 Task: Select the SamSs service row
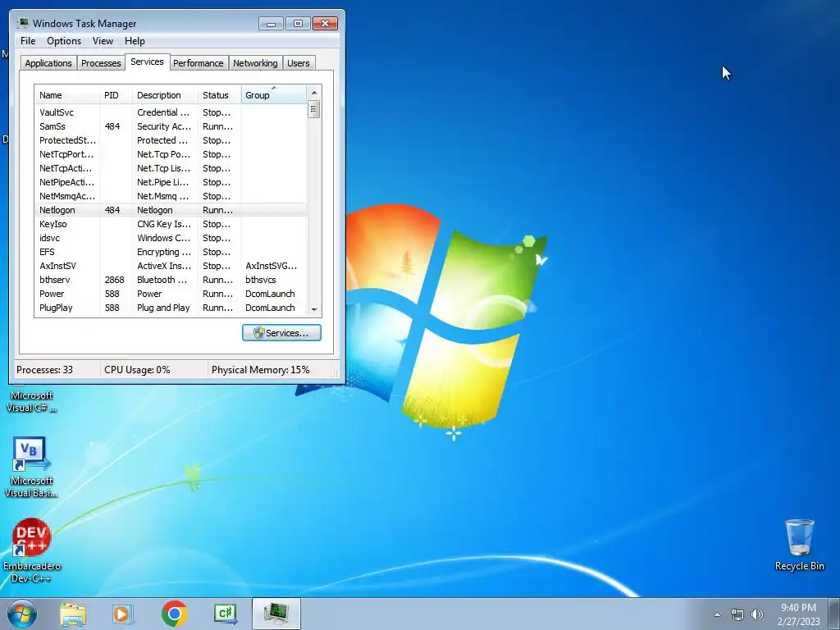pos(171,126)
